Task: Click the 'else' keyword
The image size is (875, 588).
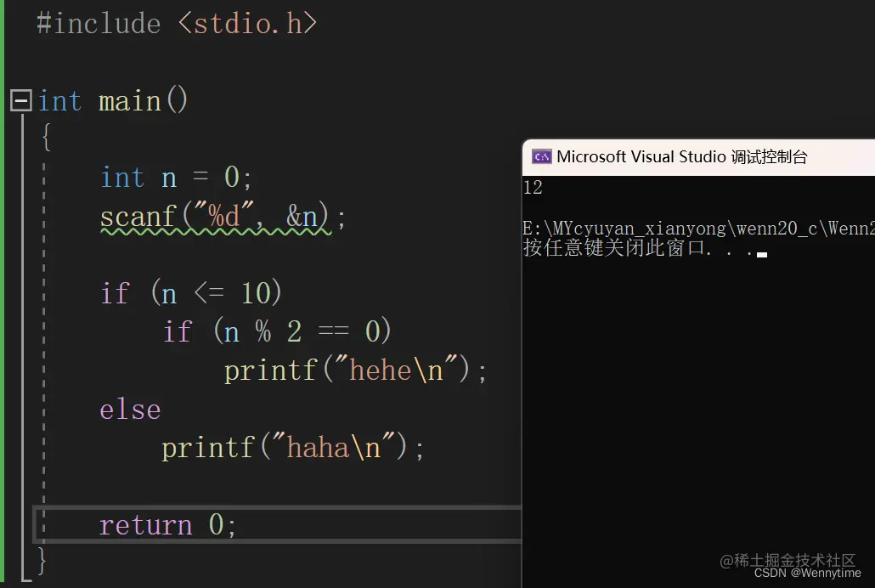Action: click(x=130, y=410)
